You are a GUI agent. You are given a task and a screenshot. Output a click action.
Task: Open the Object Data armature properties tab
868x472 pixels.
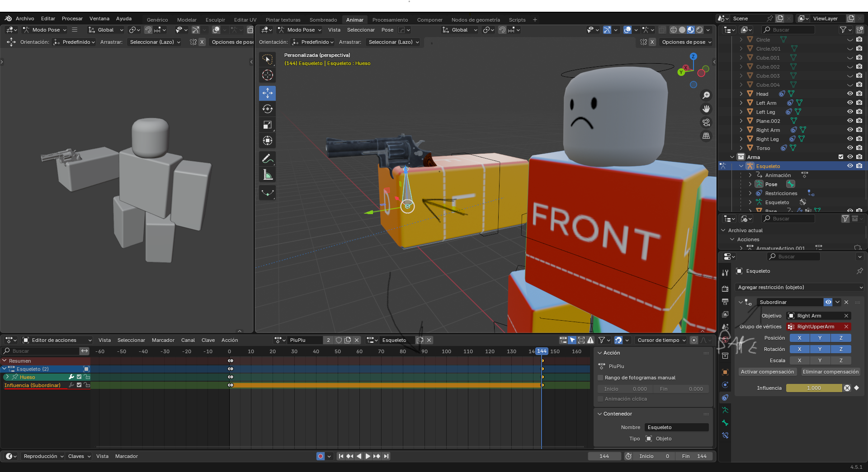(x=725, y=410)
